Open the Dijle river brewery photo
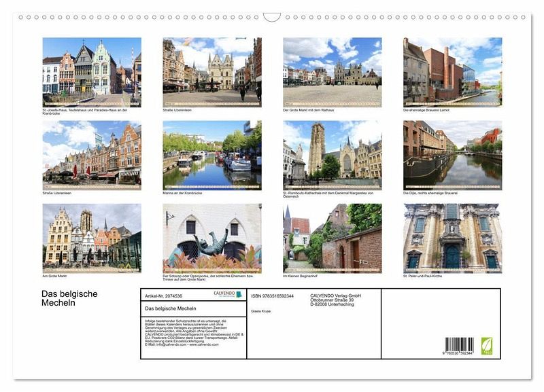The height and width of the screenshot is (392, 544). 452,156
